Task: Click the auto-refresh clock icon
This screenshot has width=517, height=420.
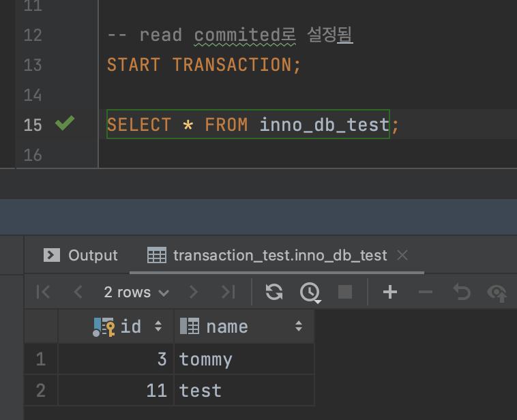Action: point(310,292)
